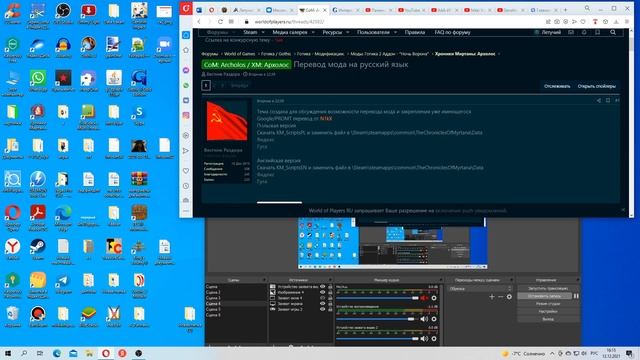Open the Adobe Acrobat Reader desktop shortcut
The height and width of the screenshot is (360, 640).
point(38,216)
